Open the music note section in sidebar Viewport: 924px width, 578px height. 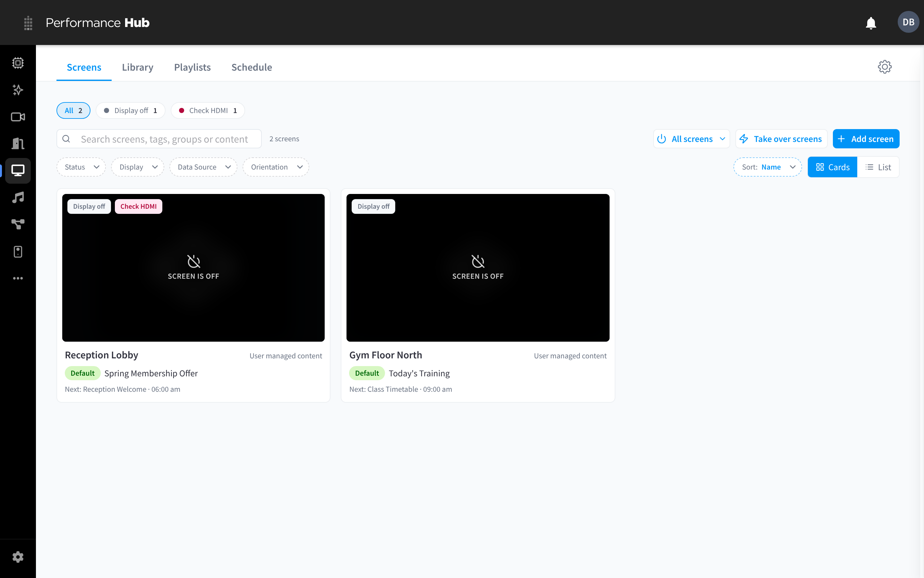[18, 197]
